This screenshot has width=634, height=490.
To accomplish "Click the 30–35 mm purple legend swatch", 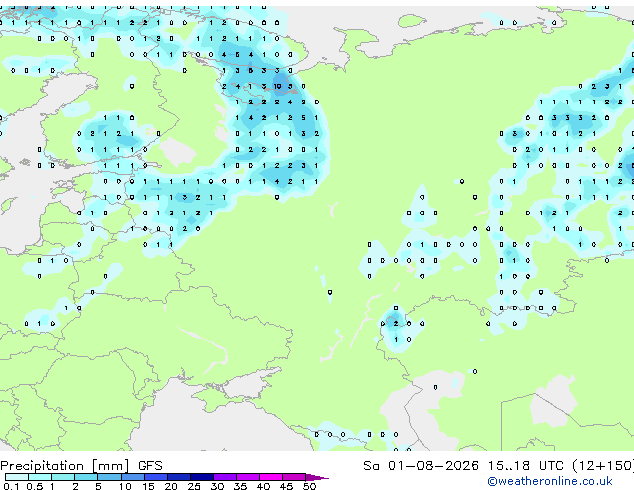I will pyautogui.click(x=225, y=477).
